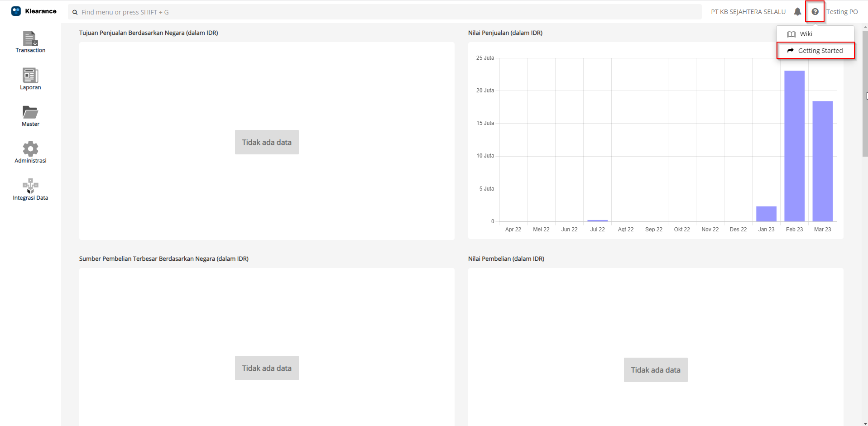
Task: Open the Testing PO user menu
Action: pyautogui.click(x=842, y=12)
